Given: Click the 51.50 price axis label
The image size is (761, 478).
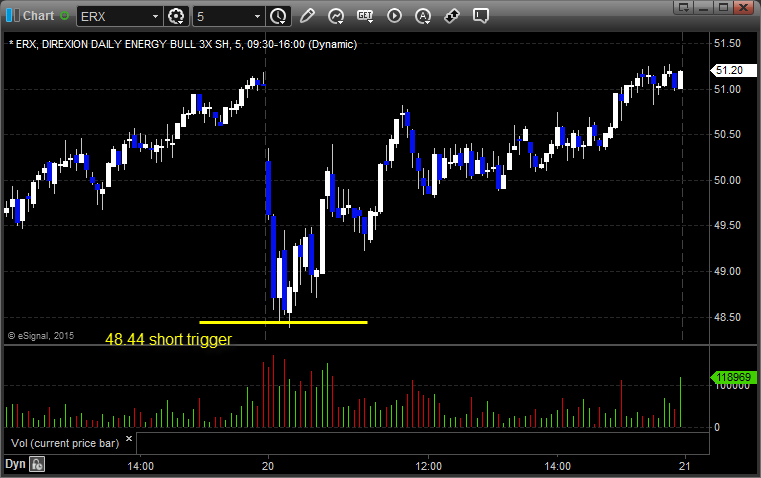Looking at the screenshot, I should pyautogui.click(x=727, y=43).
